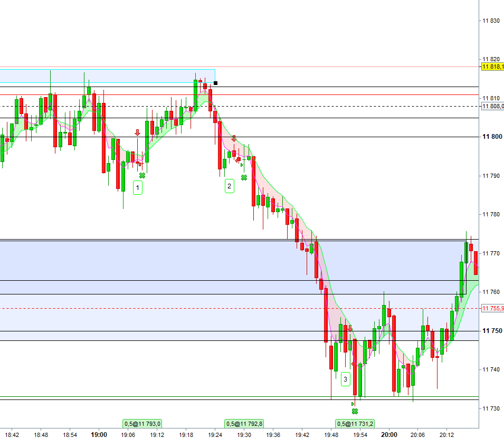
Task: Click the 11 780 price axis label
Action: (x=491, y=214)
